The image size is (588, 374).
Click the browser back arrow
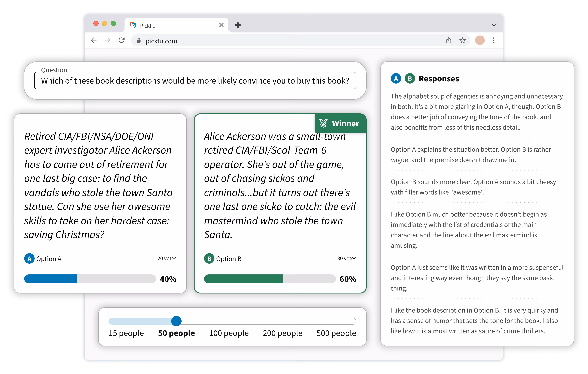pyautogui.click(x=94, y=40)
